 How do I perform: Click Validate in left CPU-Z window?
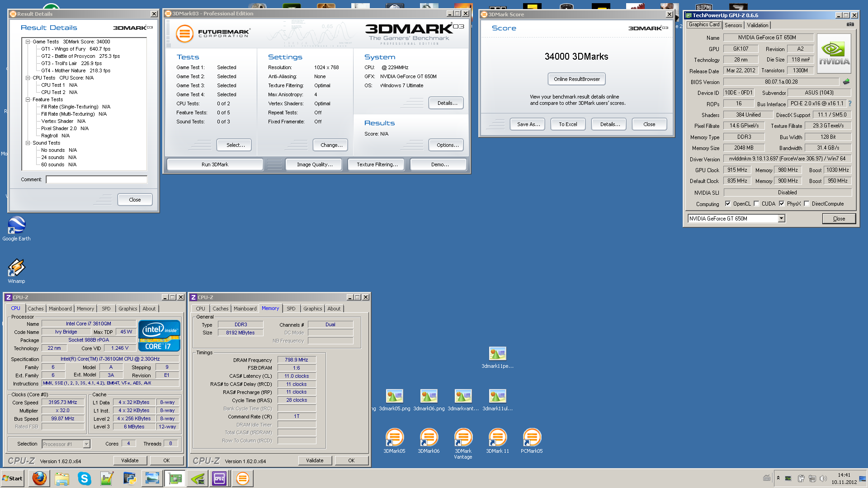[130, 460]
